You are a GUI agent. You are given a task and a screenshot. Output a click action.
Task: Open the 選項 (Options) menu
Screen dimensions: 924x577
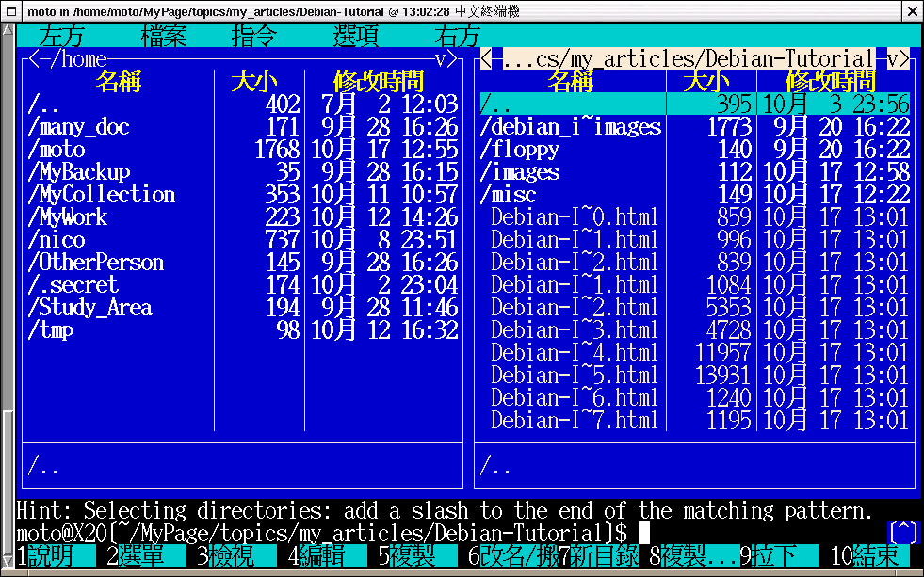pos(355,36)
